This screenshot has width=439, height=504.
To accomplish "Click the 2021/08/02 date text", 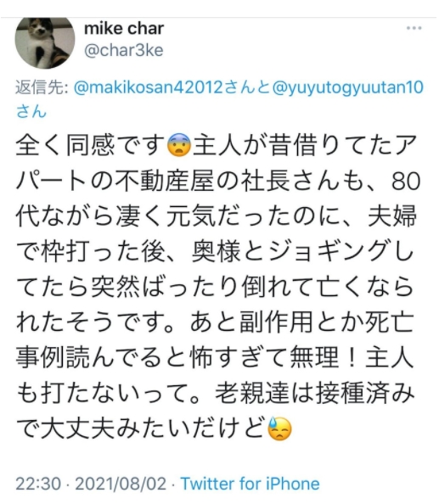I will 121,484.
